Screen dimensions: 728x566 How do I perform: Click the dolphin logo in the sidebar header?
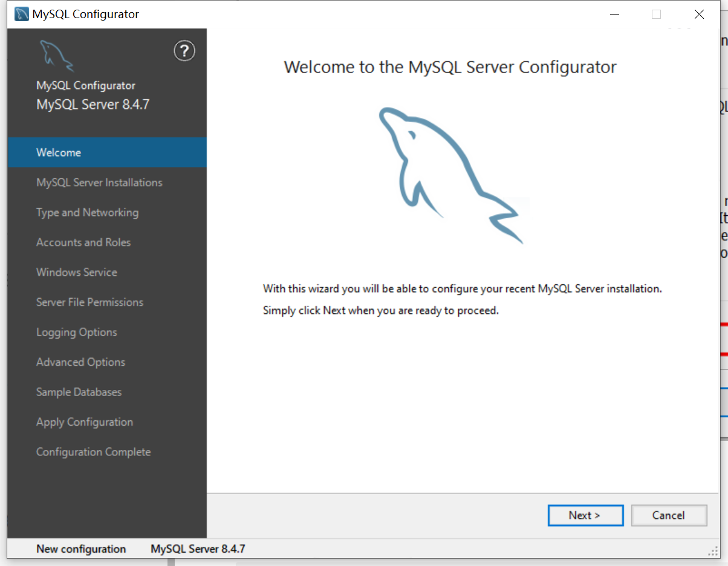coord(57,56)
